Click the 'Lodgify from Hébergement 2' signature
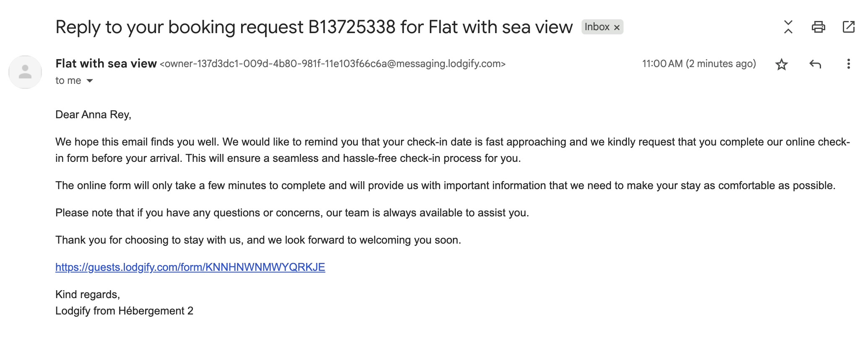 click(124, 311)
